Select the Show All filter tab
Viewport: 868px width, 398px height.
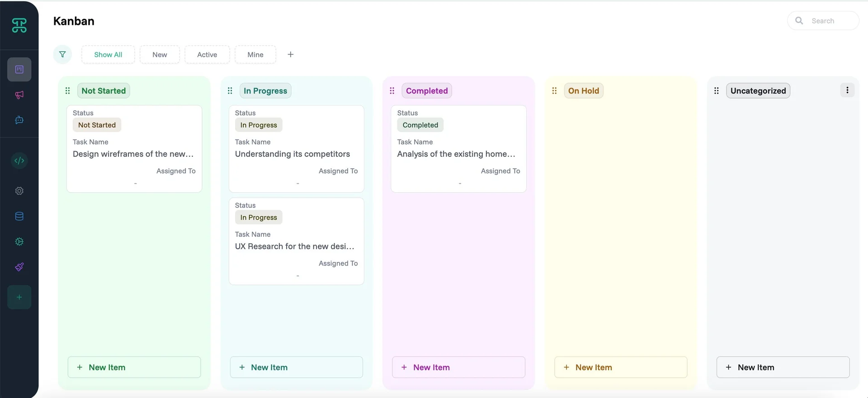click(x=108, y=55)
